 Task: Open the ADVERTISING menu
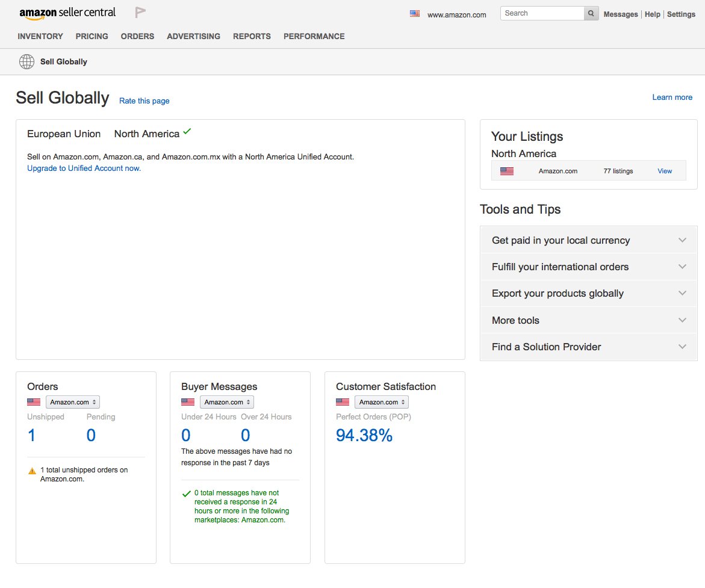point(194,37)
